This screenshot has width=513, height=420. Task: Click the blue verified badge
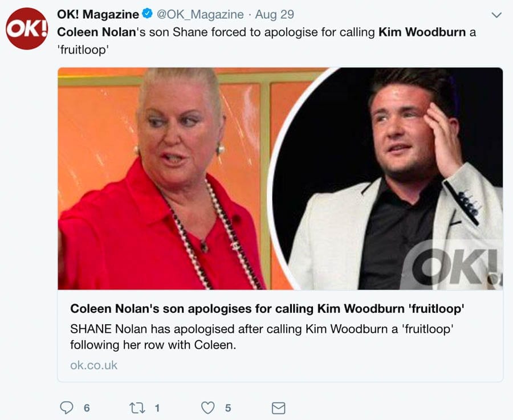tap(147, 14)
